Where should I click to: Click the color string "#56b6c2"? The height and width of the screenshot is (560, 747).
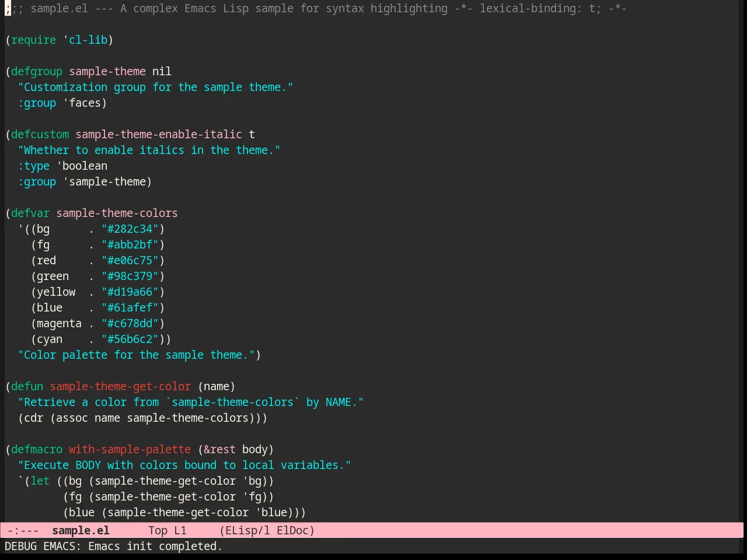130,339
